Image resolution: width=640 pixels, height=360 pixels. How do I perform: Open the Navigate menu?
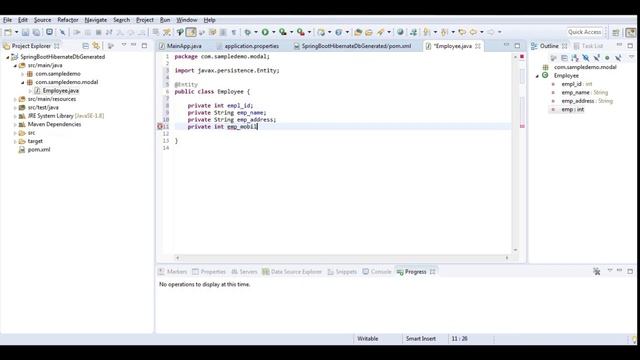coord(96,20)
